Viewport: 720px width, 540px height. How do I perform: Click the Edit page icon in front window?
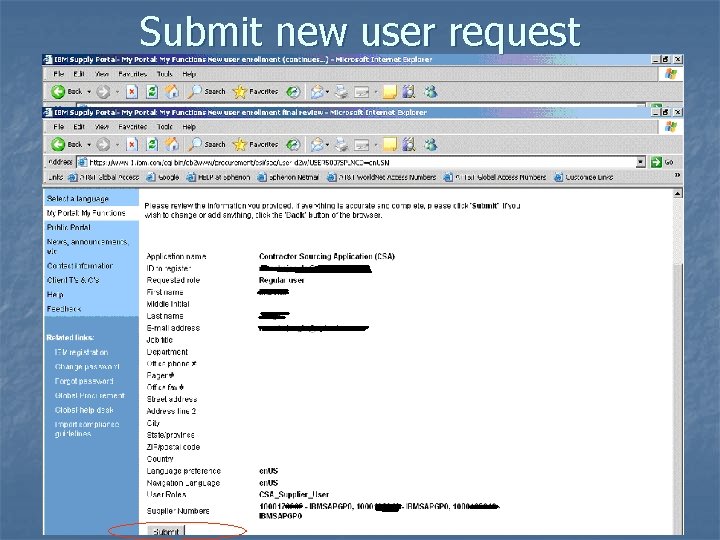click(x=362, y=145)
